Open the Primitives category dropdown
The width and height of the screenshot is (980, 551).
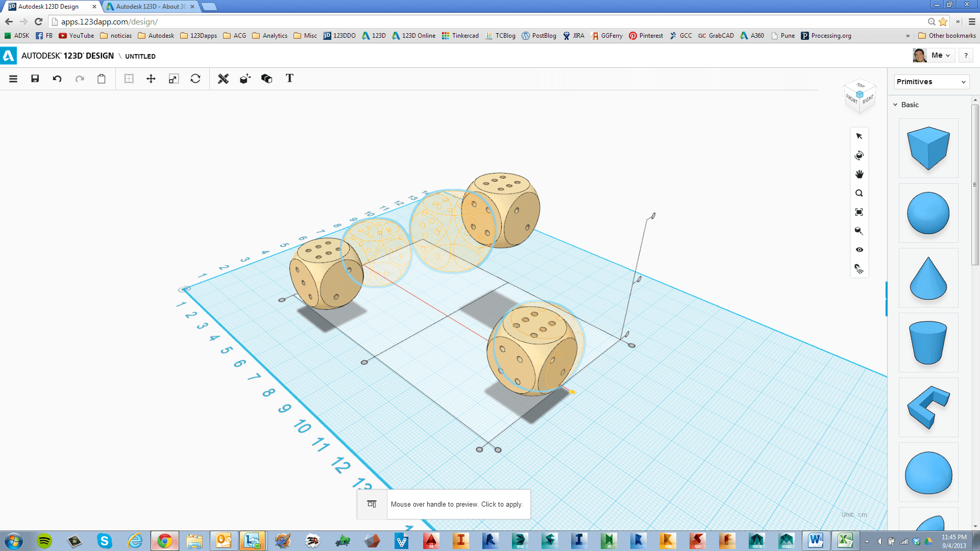(931, 82)
